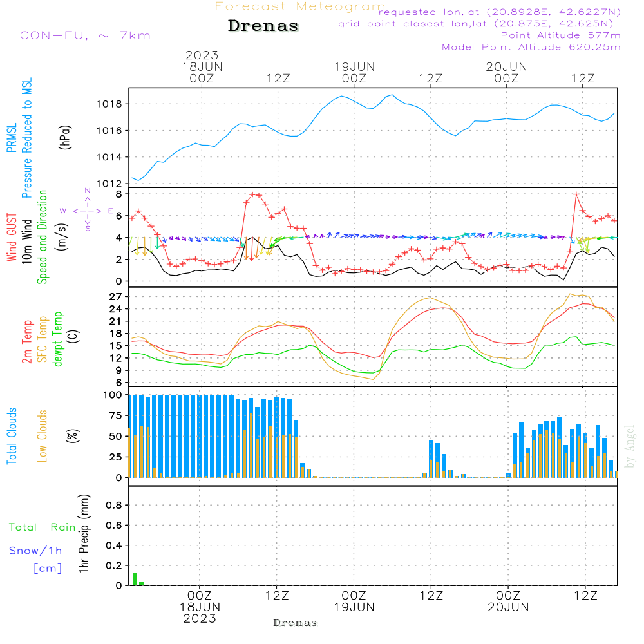Click the 20JUN 00Z bottom time marker
Viewport: 644px width, 644px height.
coord(509,601)
